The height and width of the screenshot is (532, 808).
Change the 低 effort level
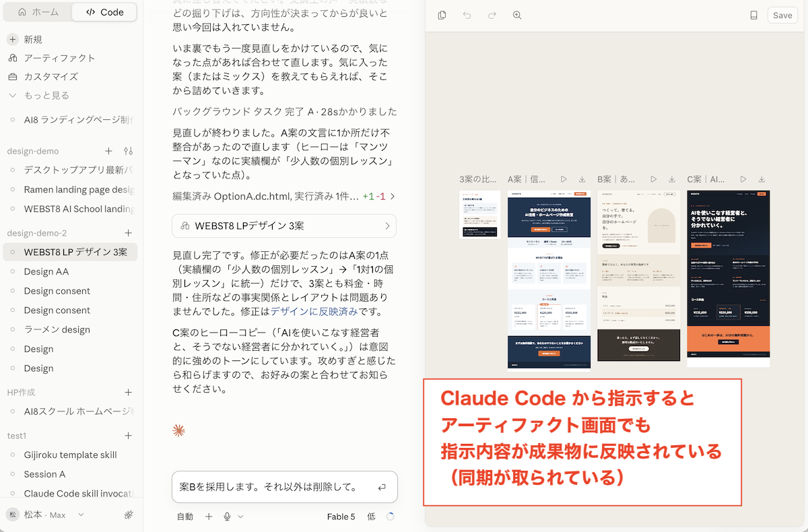click(371, 517)
